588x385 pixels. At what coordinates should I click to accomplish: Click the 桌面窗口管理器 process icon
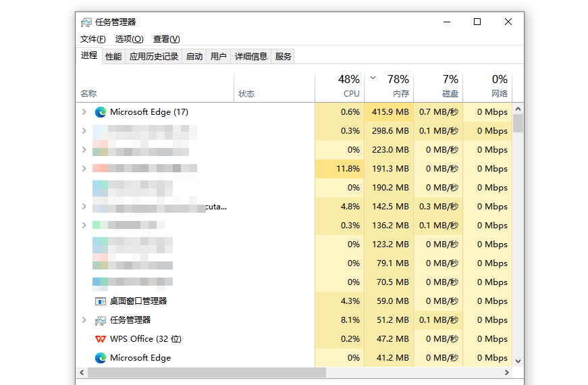click(101, 301)
